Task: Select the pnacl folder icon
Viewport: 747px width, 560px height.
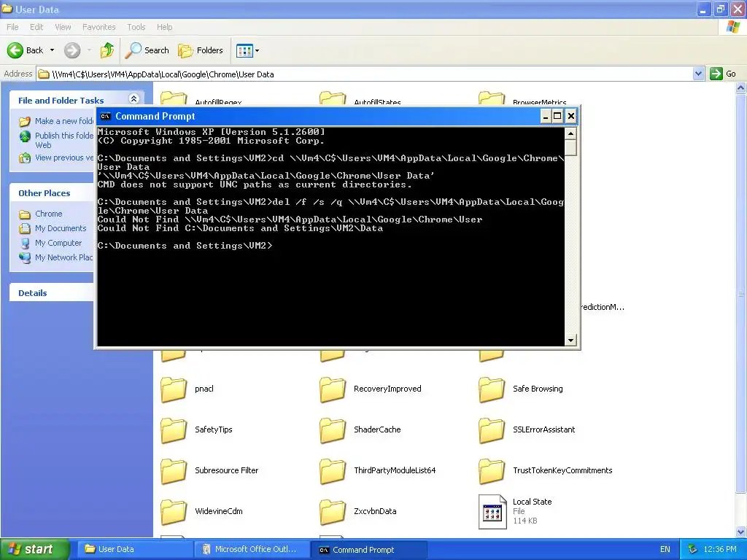Action: (174, 389)
